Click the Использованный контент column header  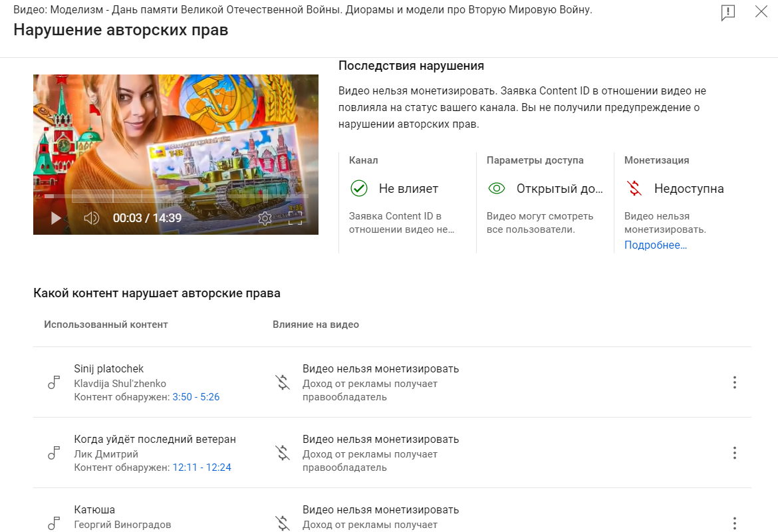pyautogui.click(x=106, y=325)
